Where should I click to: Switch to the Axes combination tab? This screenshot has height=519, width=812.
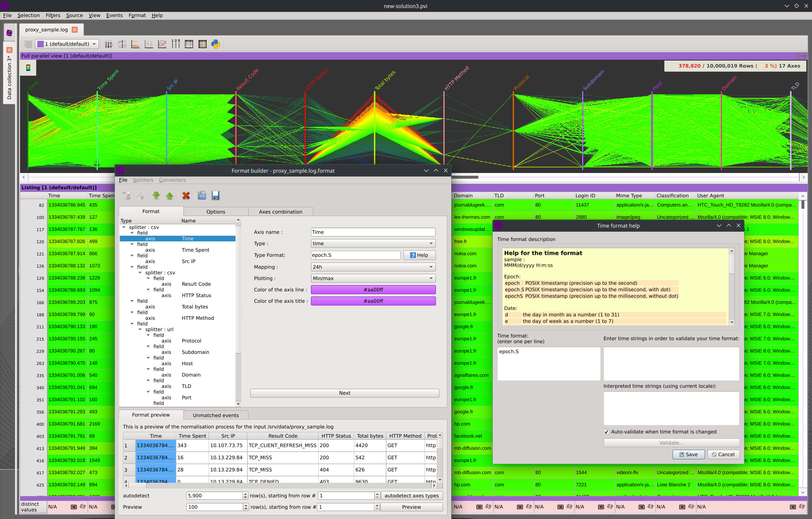(x=280, y=212)
